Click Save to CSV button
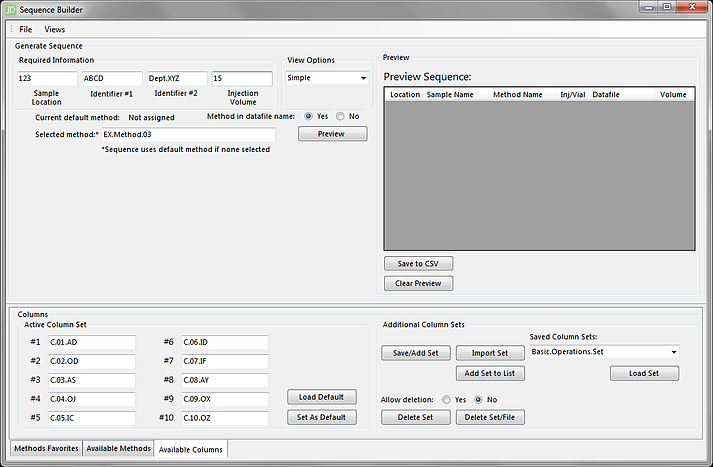The height and width of the screenshot is (467, 713). (x=418, y=264)
